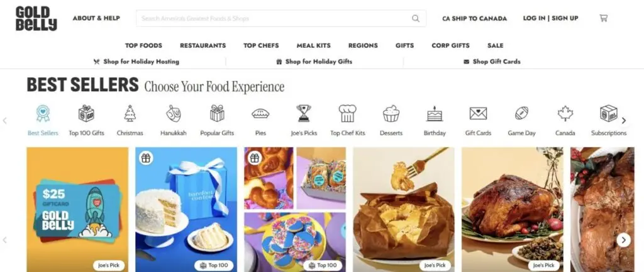Select the Game Day football icon
This screenshot has height=272, width=644.
click(x=521, y=114)
